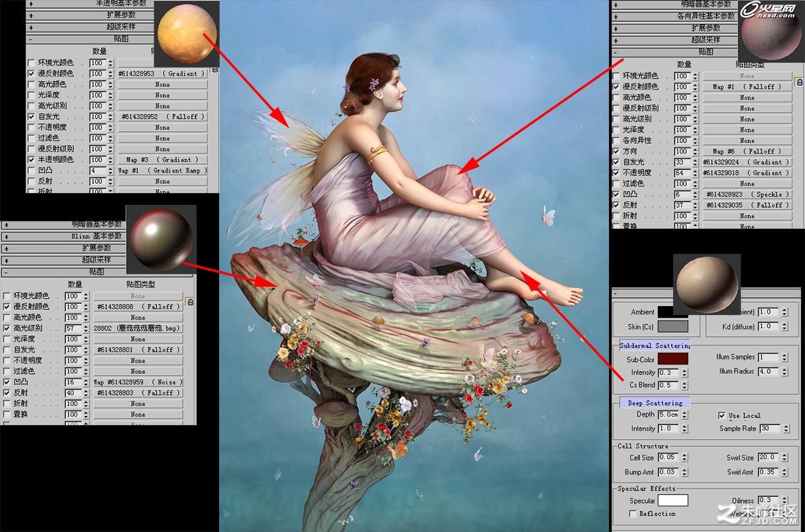Open the #614328803 (Falloff) reflection slot
This screenshot has width=805, height=532.
click(138, 393)
